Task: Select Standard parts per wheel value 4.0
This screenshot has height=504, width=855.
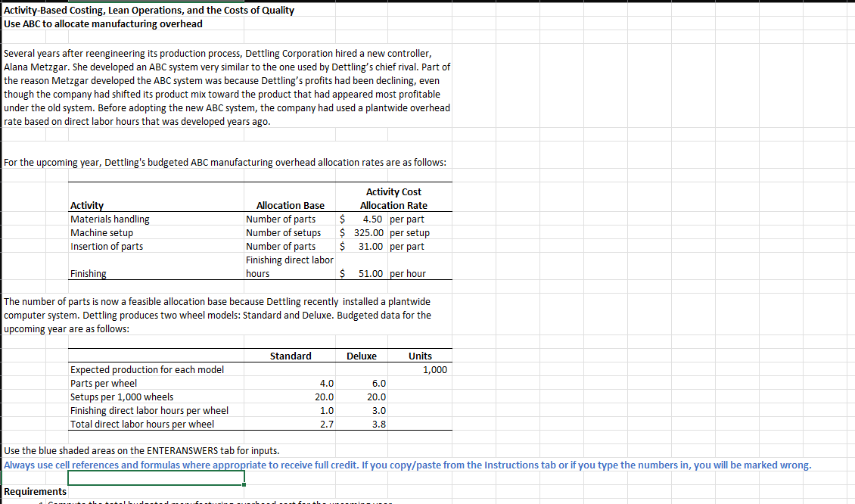Action: coord(327,384)
